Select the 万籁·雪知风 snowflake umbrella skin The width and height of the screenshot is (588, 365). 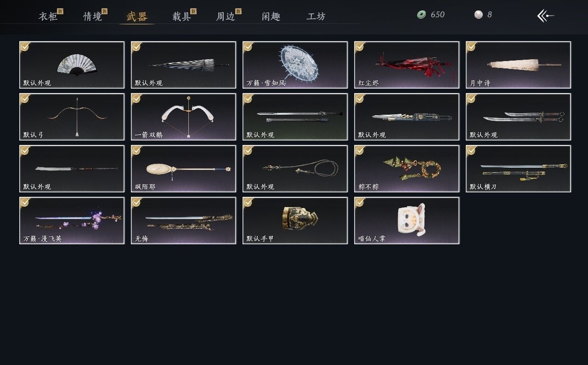(295, 65)
